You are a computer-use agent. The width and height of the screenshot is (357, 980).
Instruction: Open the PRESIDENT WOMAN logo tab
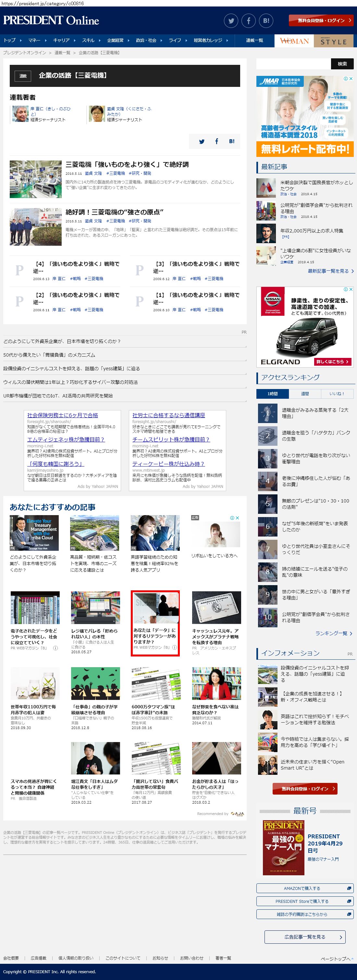coord(294,41)
